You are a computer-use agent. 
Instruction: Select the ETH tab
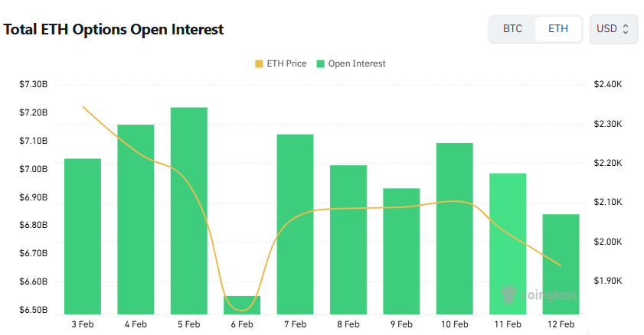point(558,29)
